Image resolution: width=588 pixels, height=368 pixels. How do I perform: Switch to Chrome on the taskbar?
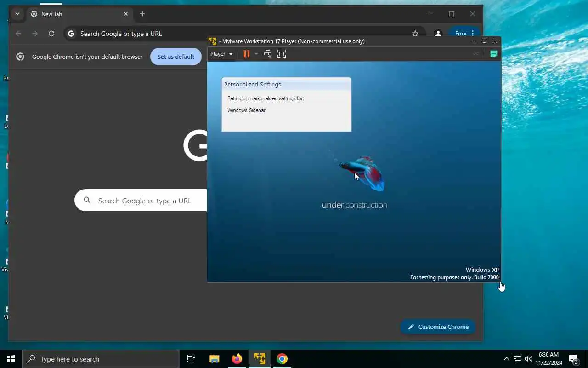point(282,359)
